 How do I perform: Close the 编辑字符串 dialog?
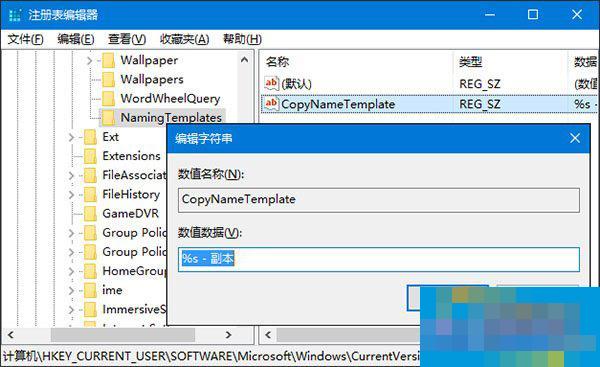[575, 138]
